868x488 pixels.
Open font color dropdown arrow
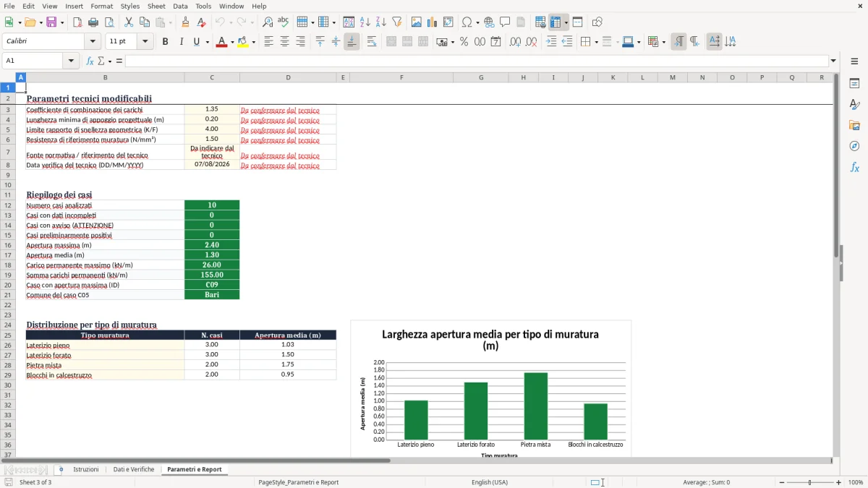(232, 42)
